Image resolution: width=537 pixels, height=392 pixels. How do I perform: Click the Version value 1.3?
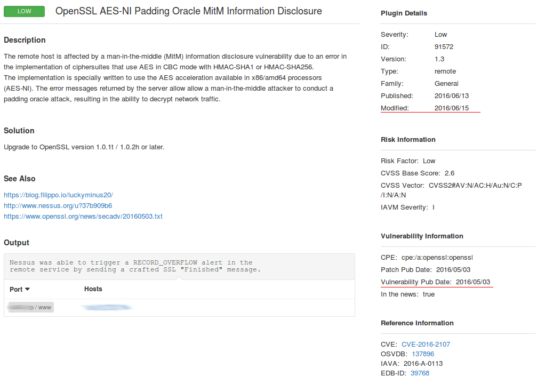[439, 59]
